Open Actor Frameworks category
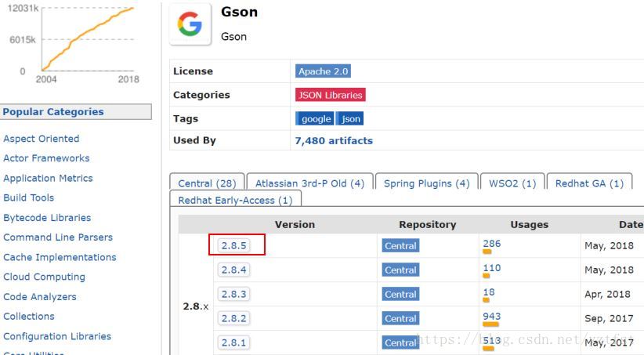 [x=46, y=158]
